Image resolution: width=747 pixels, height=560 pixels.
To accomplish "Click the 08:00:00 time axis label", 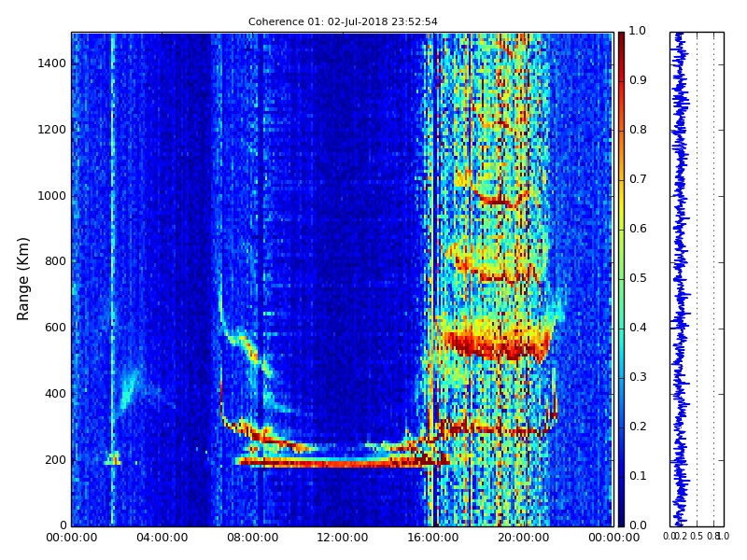I will [252, 538].
